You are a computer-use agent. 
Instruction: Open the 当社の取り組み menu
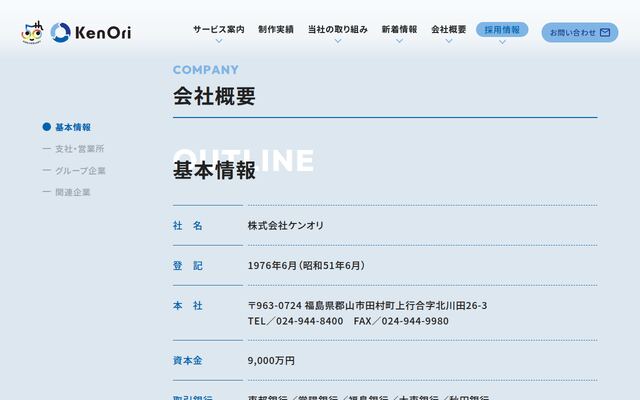point(338,29)
